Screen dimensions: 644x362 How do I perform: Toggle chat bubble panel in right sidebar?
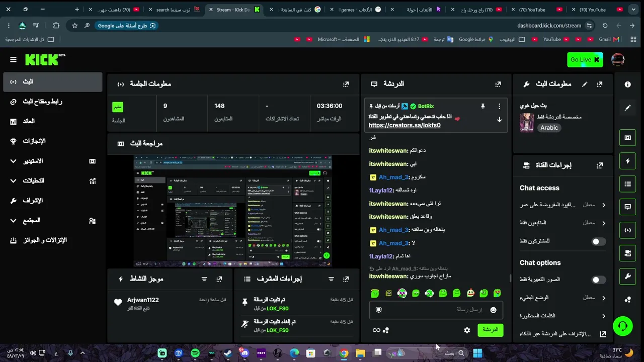coord(627,207)
